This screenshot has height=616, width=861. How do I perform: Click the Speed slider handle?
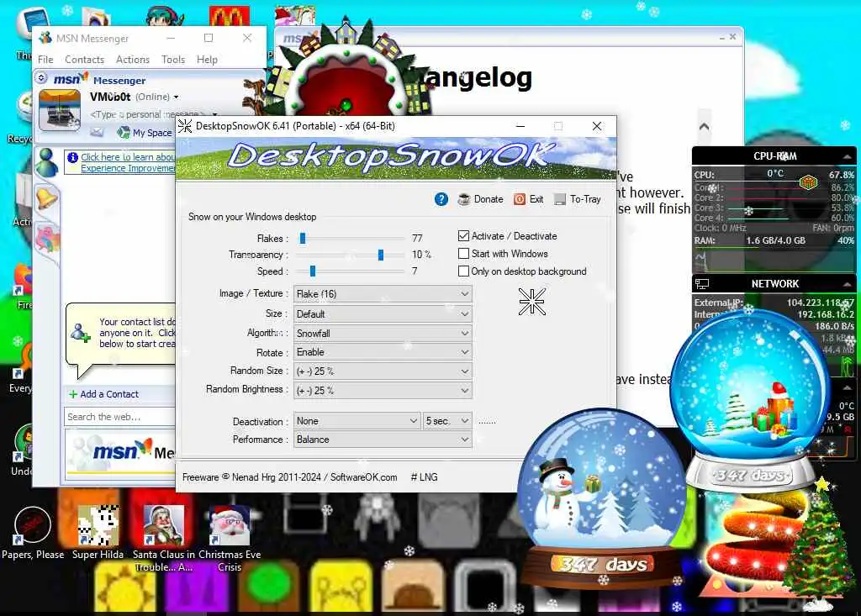pyautogui.click(x=313, y=271)
